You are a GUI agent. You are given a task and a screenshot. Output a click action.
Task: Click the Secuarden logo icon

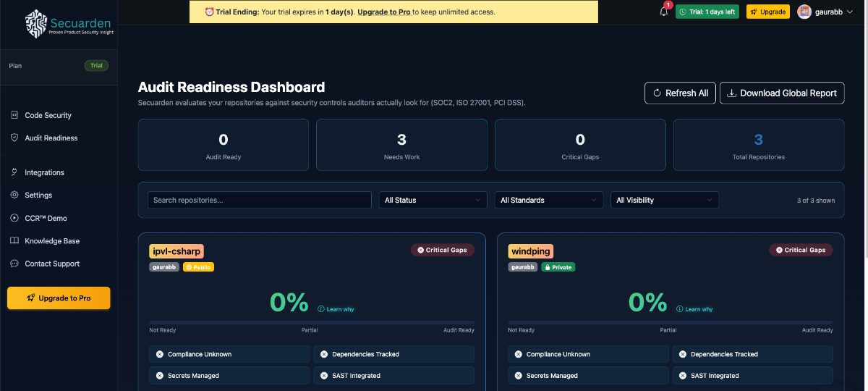tap(35, 23)
